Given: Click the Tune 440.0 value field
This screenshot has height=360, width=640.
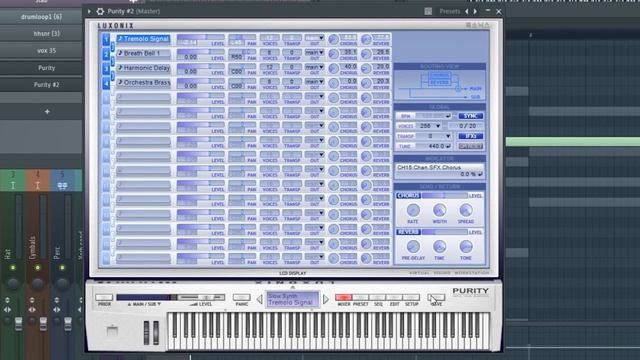Looking at the screenshot, I should click(434, 146).
